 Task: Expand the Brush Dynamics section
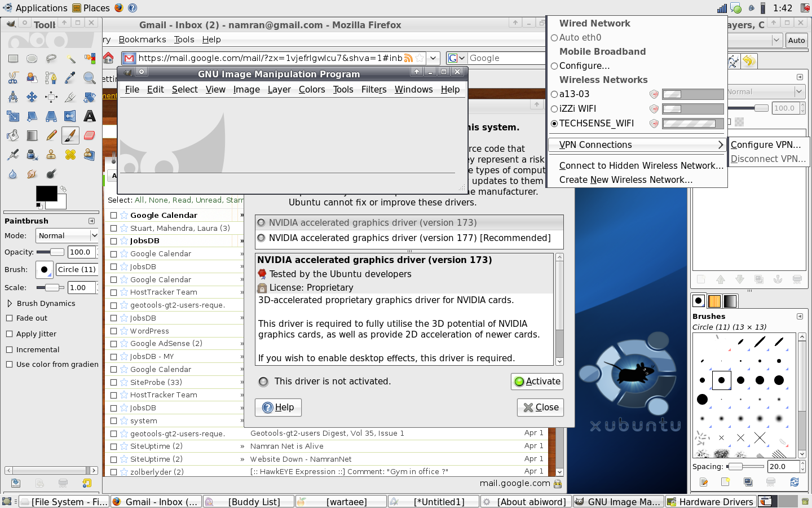10,304
